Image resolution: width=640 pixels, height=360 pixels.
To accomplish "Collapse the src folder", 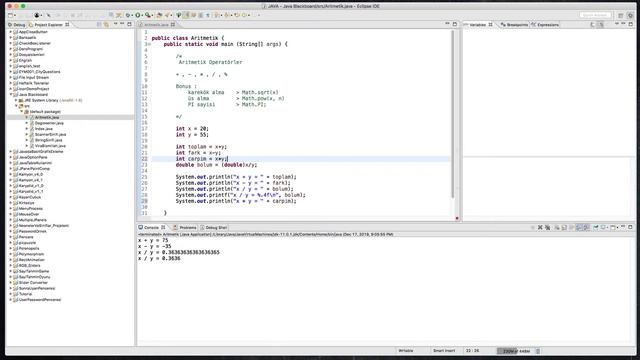I will point(16,106).
